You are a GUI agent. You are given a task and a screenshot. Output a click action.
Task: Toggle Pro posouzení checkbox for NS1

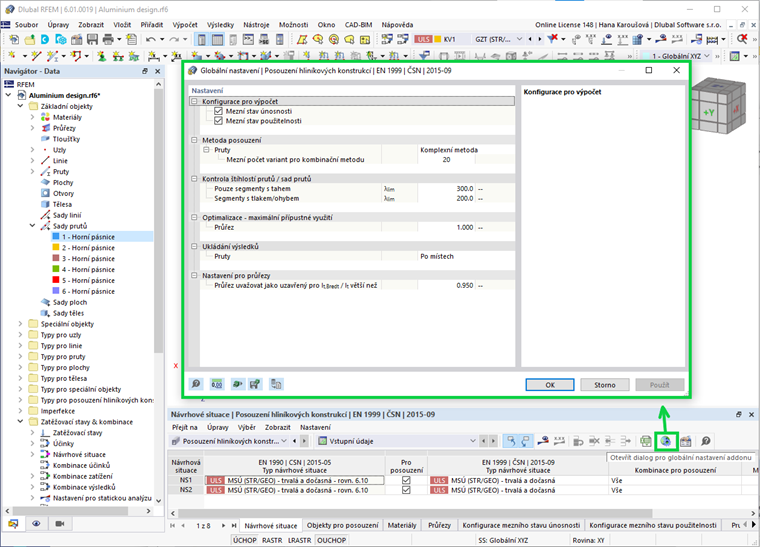coord(406,480)
